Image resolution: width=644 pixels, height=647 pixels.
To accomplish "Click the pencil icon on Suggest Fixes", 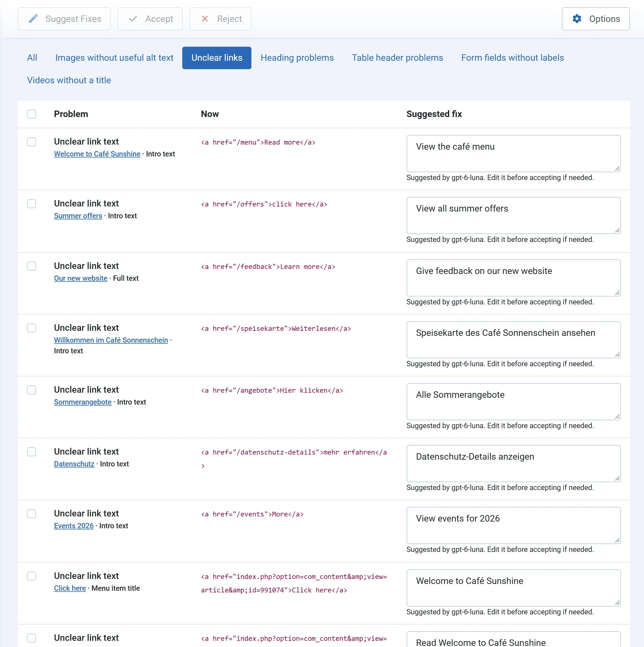I will click(x=33, y=19).
